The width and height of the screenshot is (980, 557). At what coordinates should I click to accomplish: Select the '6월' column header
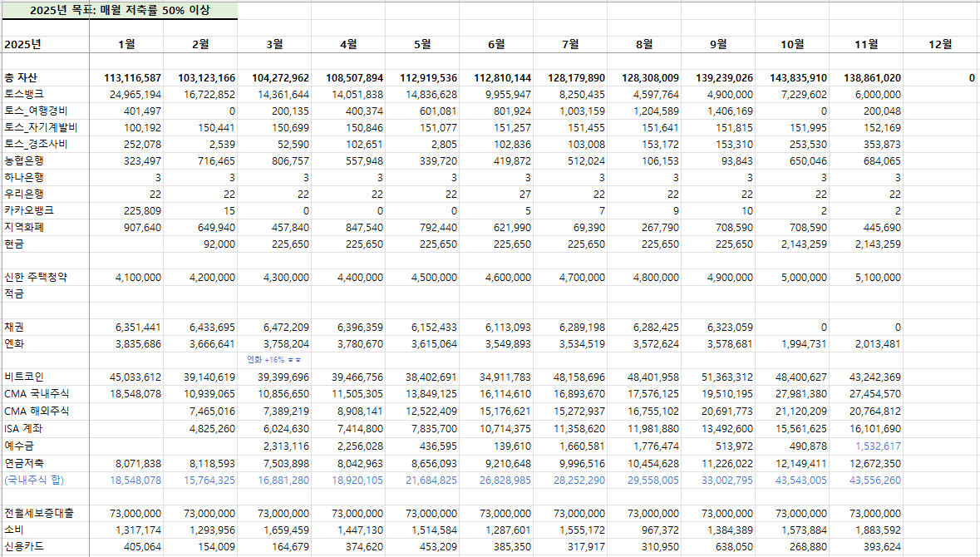click(x=496, y=44)
